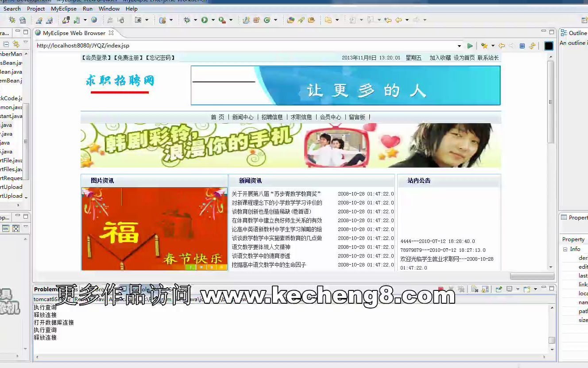
Task: Select the MyEclipse Web Browser tab
Action: pyautogui.click(x=74, y=33)
